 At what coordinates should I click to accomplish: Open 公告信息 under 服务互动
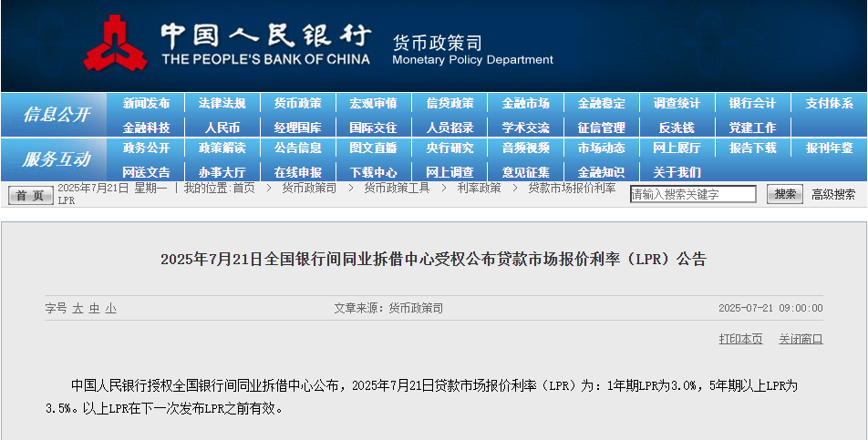[298, 148]
